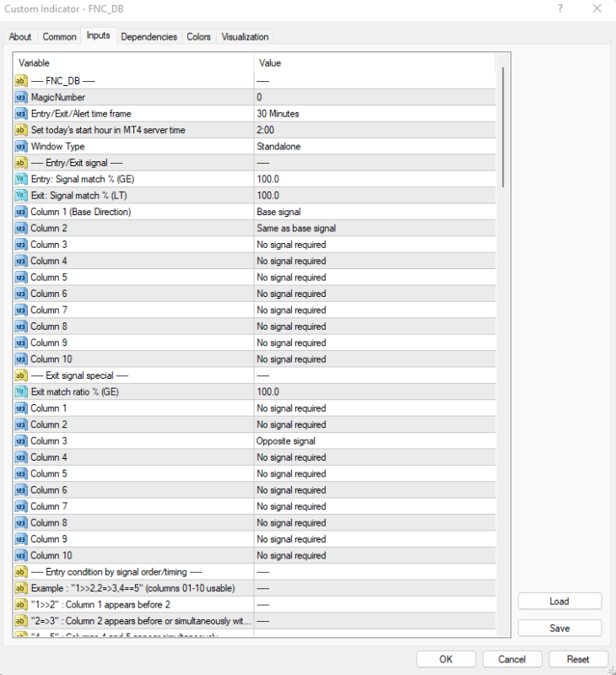Open the Same as base signal value
This screenshot has width=616, height=675.
click(375, 228)
